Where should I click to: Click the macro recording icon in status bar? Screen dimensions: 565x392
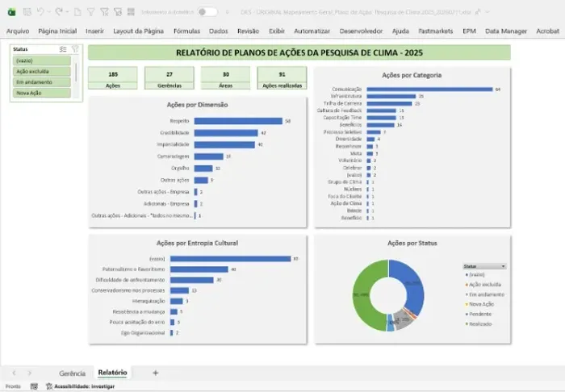pyautogui.click(x=34, y=386)
